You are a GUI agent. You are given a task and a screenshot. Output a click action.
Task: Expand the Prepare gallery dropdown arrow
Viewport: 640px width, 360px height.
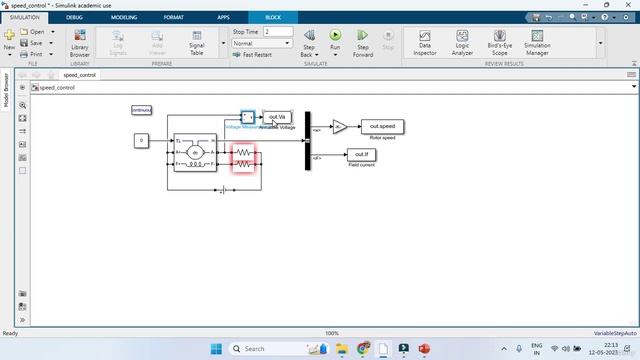click(x=223, y=43)
